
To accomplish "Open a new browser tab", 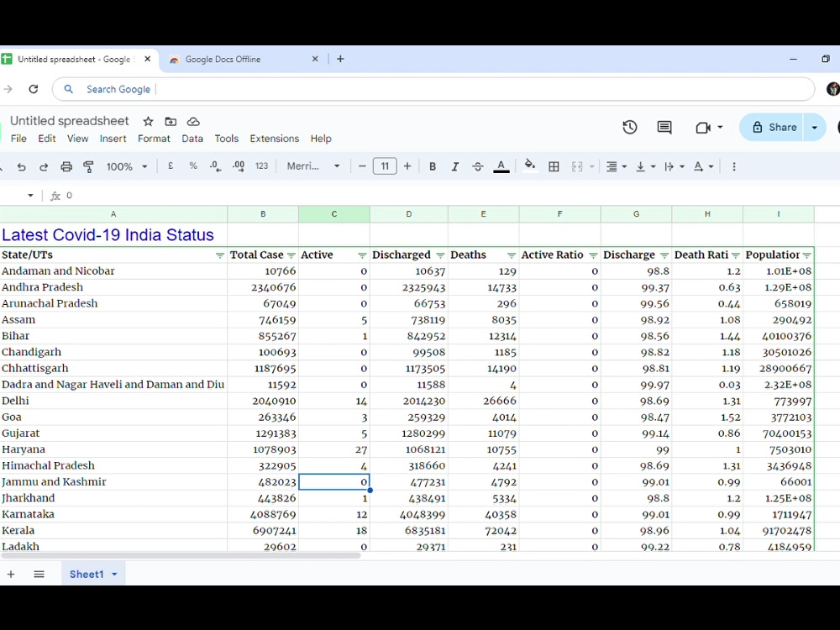I will coord(340,59).
